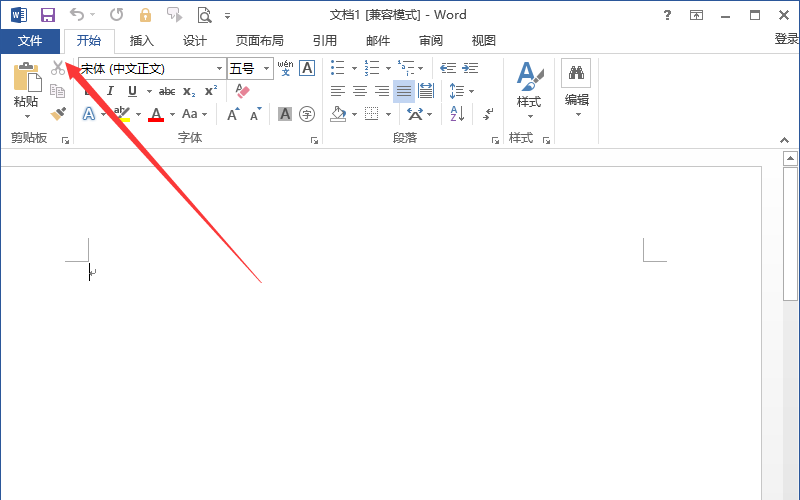Center-align the paragraph
Screen dimensions: 800x500
click(360, 91)
